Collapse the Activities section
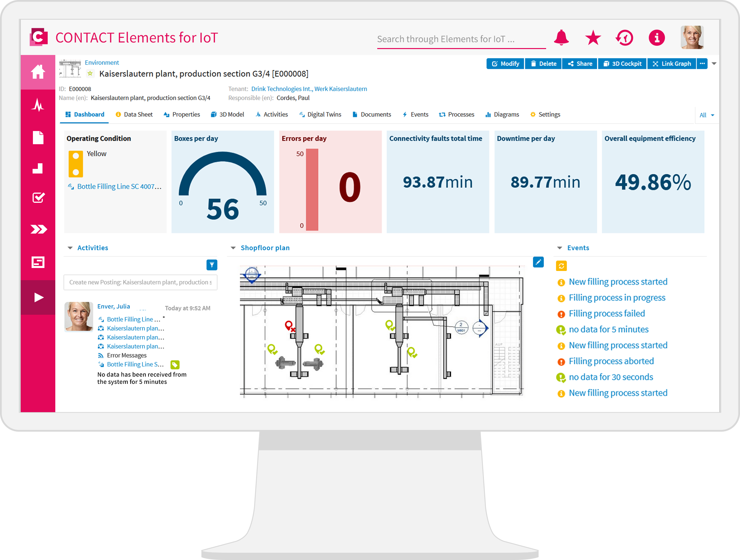Viewport: 740px width, 560px height. click(x=70, y=248)
